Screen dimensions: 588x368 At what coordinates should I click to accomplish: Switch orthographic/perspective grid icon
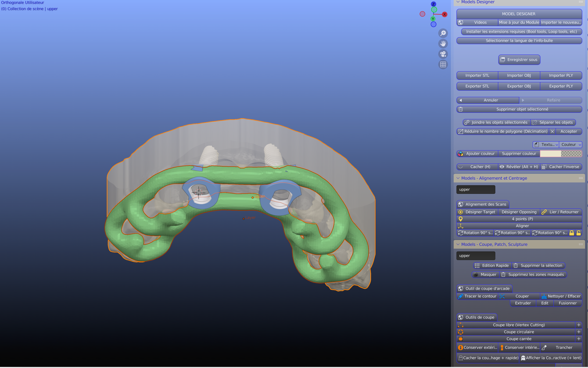pos(443,65)
